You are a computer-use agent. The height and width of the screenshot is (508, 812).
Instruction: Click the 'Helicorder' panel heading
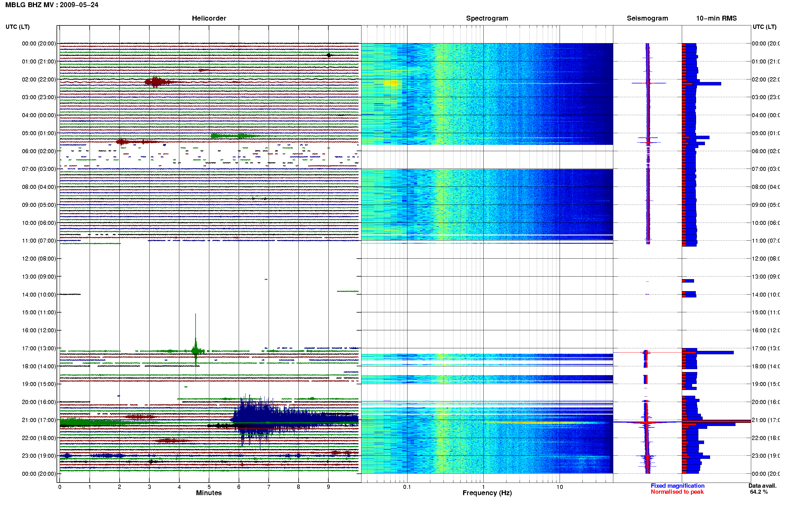(209, 19)
